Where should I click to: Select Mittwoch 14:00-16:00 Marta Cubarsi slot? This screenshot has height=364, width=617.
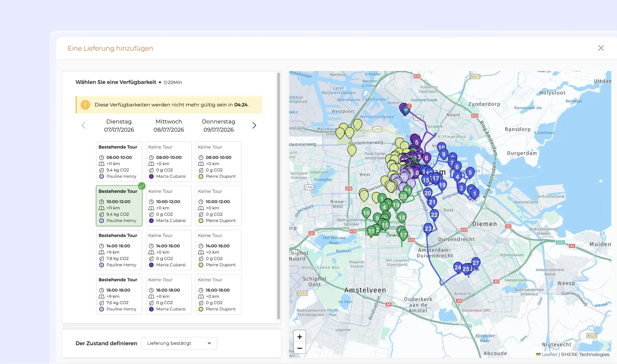[x=169, y=250]
